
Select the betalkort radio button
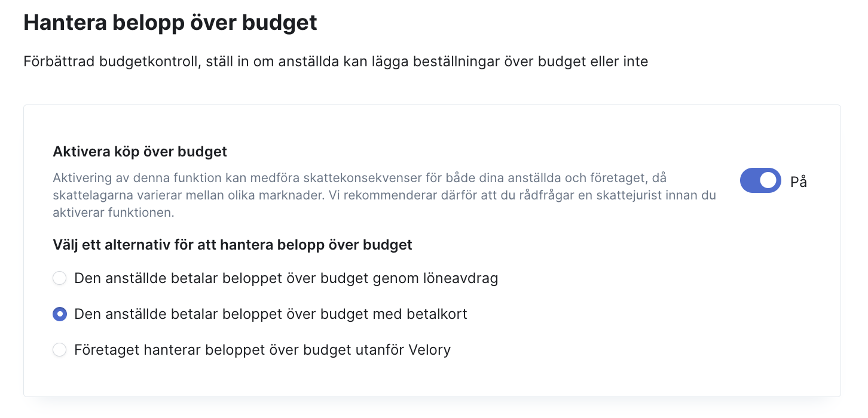click(x=60, y=314)
